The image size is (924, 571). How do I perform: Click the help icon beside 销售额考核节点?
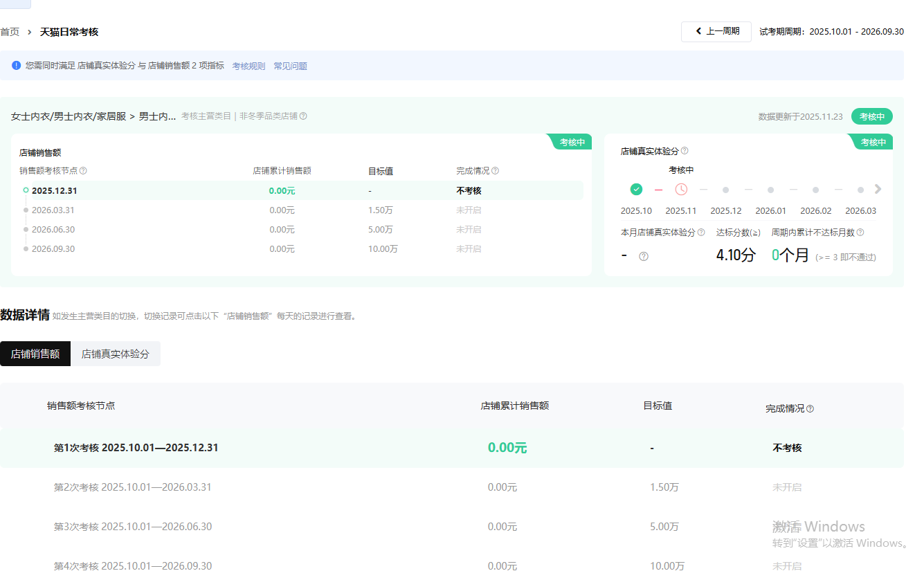click(83, 171)
